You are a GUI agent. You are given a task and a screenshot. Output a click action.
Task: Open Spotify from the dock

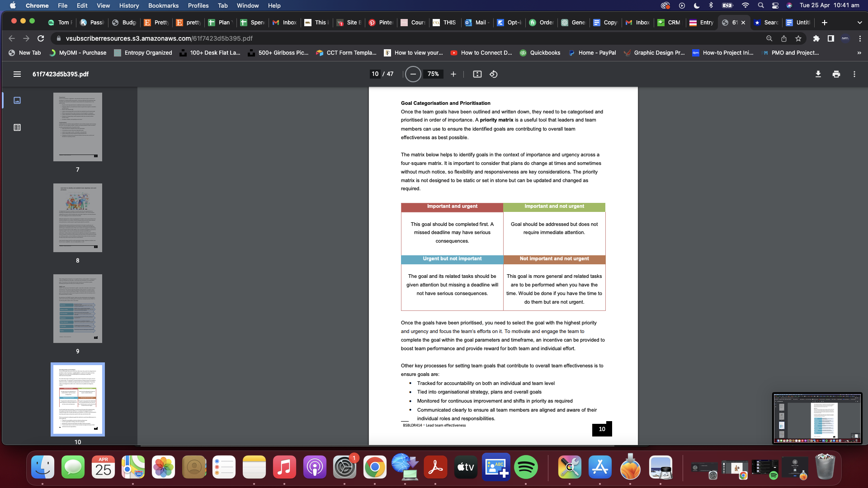pyautogui.click(x=525, y=467)
